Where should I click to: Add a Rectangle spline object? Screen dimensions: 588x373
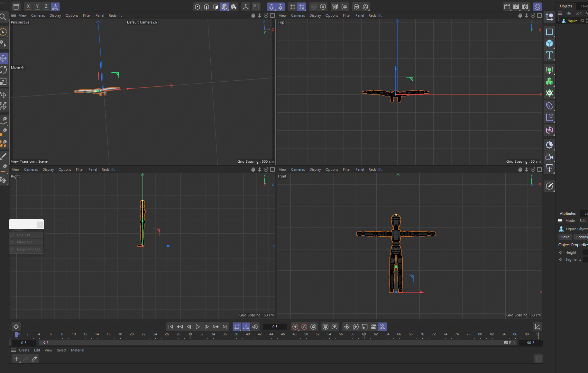[549, 32]
